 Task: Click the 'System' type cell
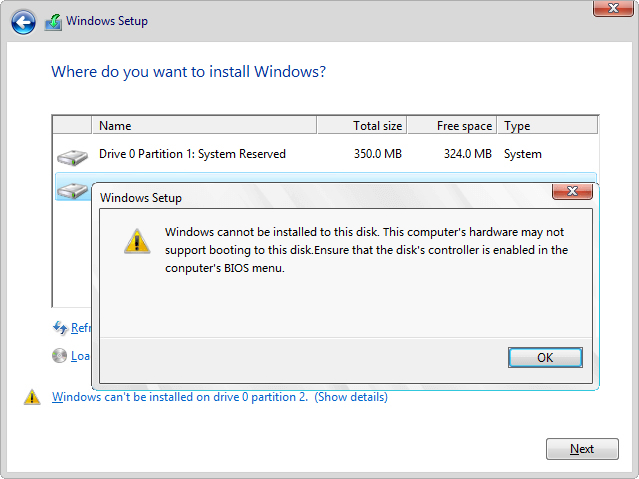[522, 154]
